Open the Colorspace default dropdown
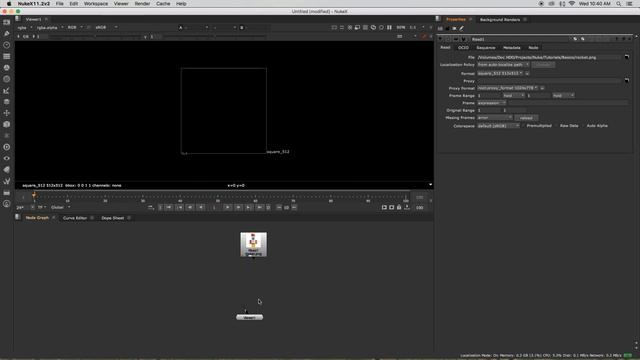The height and width of the screenshot is (360, 640). click(x=498, y=126)
